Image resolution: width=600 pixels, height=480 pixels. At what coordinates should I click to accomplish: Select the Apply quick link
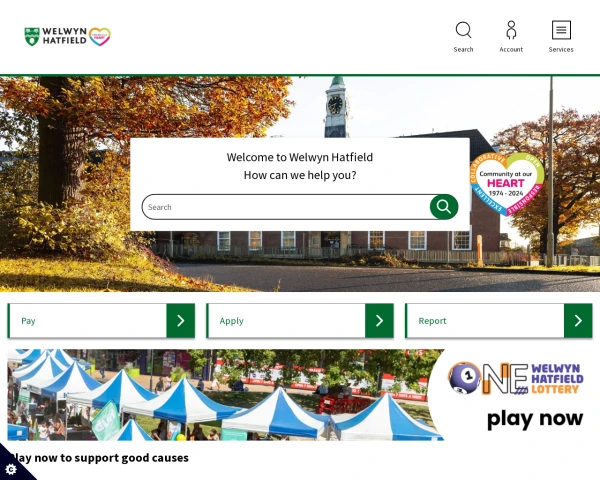click(232, 321)
